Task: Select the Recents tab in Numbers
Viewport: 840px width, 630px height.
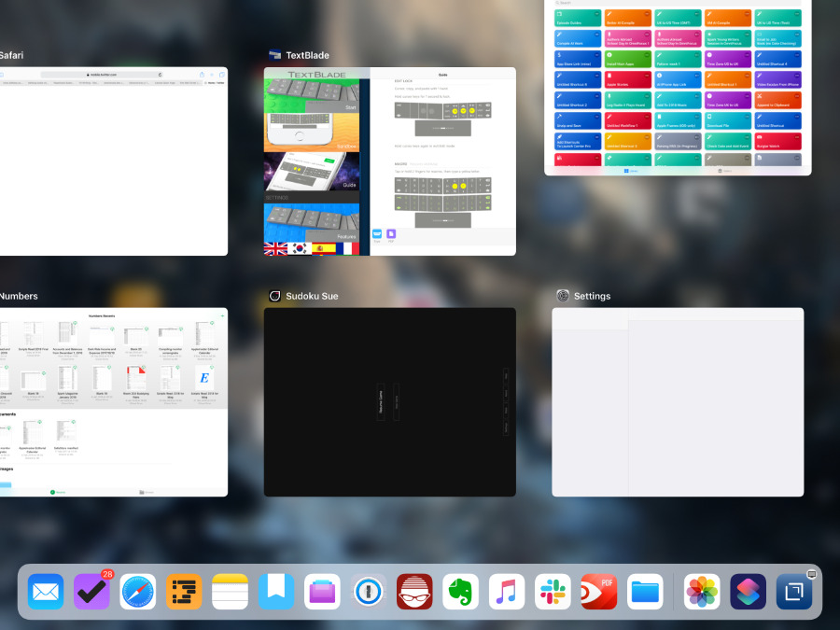Action: [58, 492]
